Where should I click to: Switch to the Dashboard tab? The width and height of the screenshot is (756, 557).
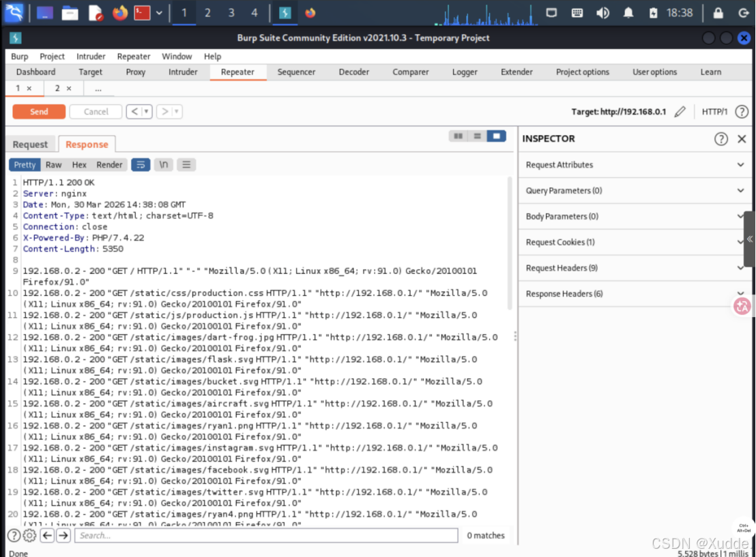point(35,72)
